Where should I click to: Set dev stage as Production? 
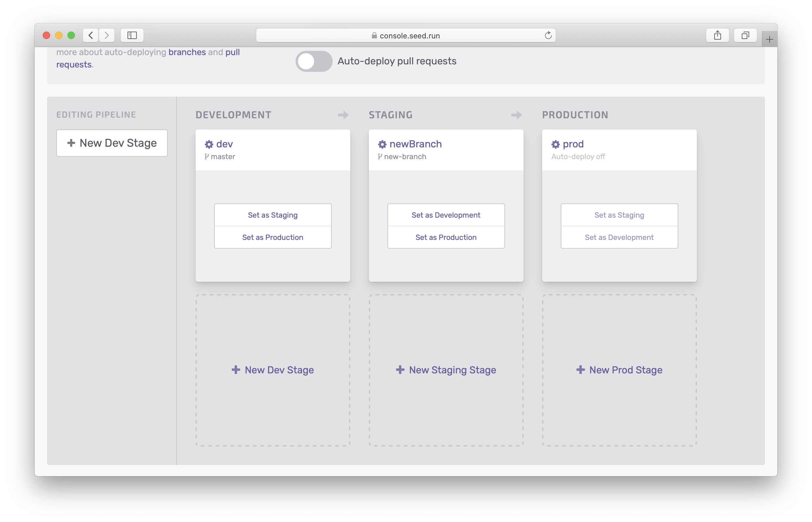coord(273,237)
